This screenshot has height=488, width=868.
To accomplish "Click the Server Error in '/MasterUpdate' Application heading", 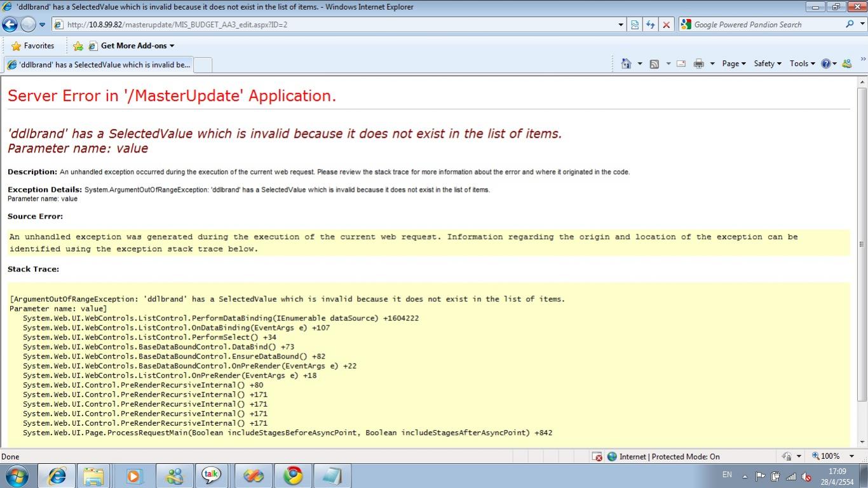I will pos(172,96).
